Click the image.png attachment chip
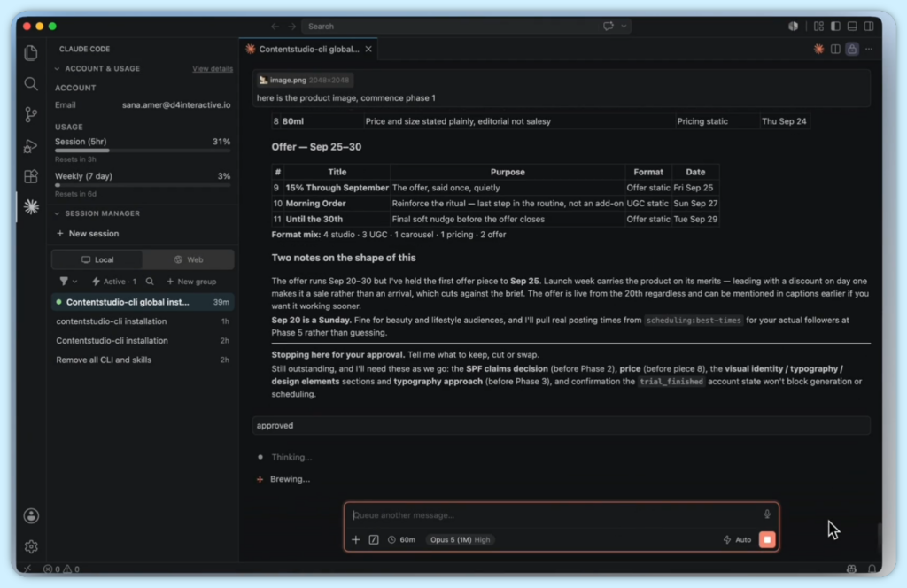 point(305,80)
